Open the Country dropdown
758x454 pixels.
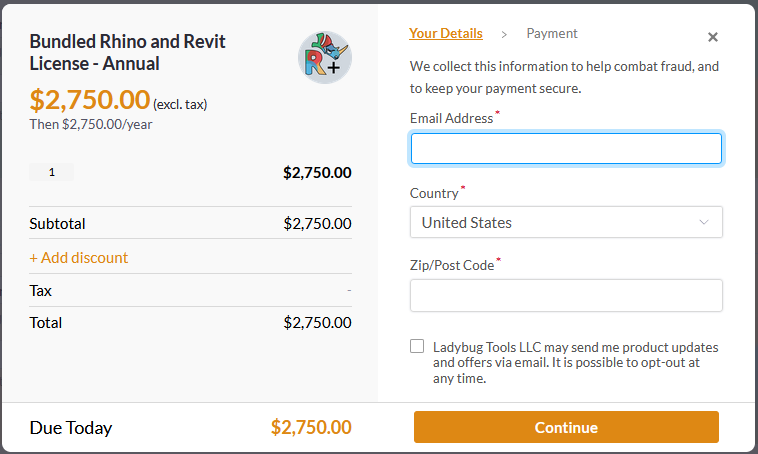566,222
